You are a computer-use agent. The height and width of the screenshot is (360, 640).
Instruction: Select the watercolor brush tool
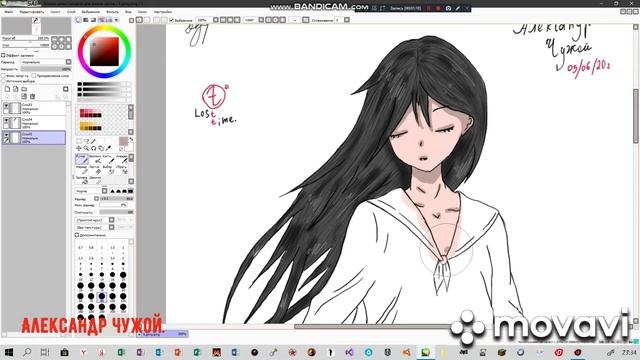[x=121, y=159]
